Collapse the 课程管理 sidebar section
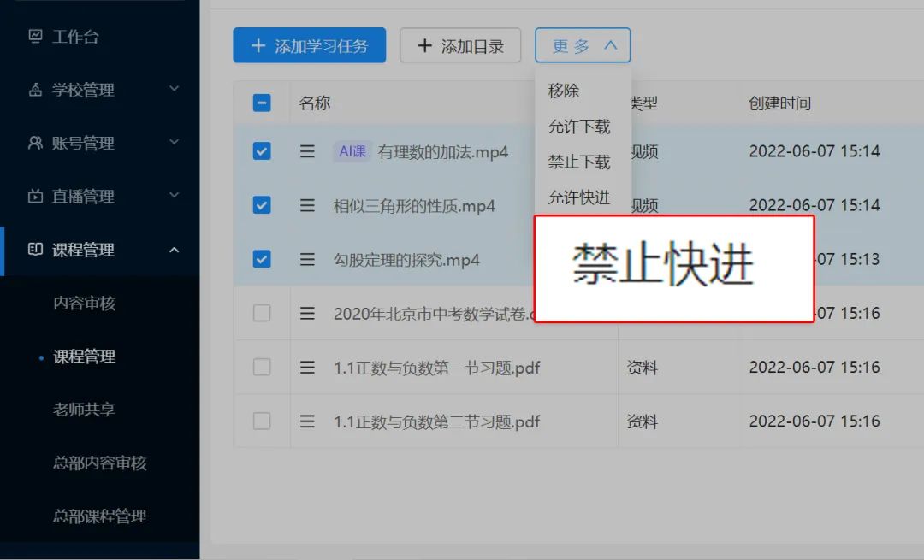924x560 pixels. [x=175, y=250]
